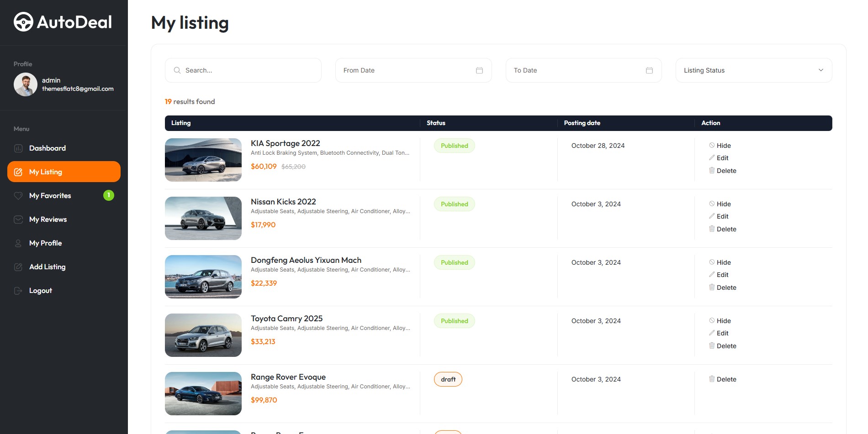868x434 pixels.
Task: Open the From Date calendar icon
Action: 479,70
